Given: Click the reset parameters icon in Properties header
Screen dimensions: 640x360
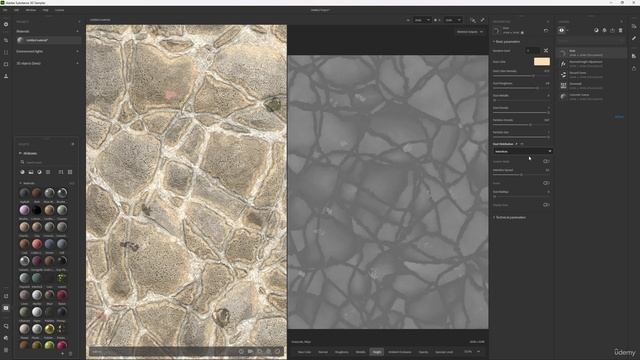Looking at the screenshot, I should coord(546,30).
